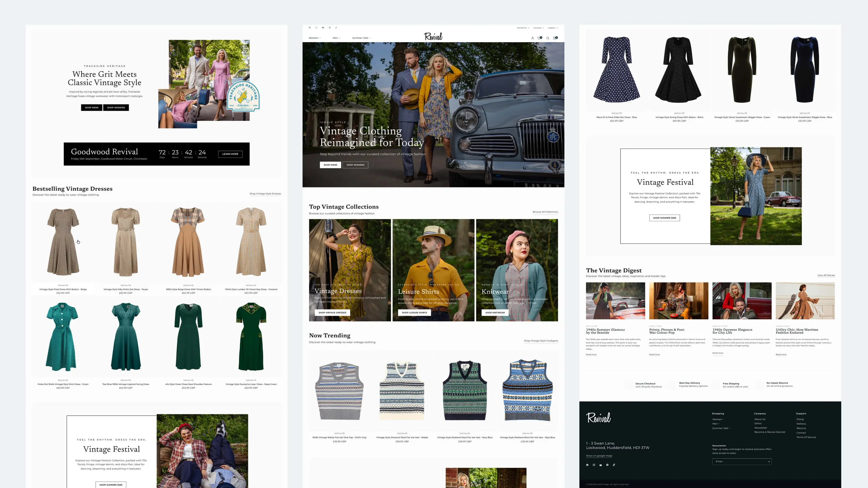Expand the Women navigation dropdown
This screenshot has height=488, width=868.
[315, 38]
